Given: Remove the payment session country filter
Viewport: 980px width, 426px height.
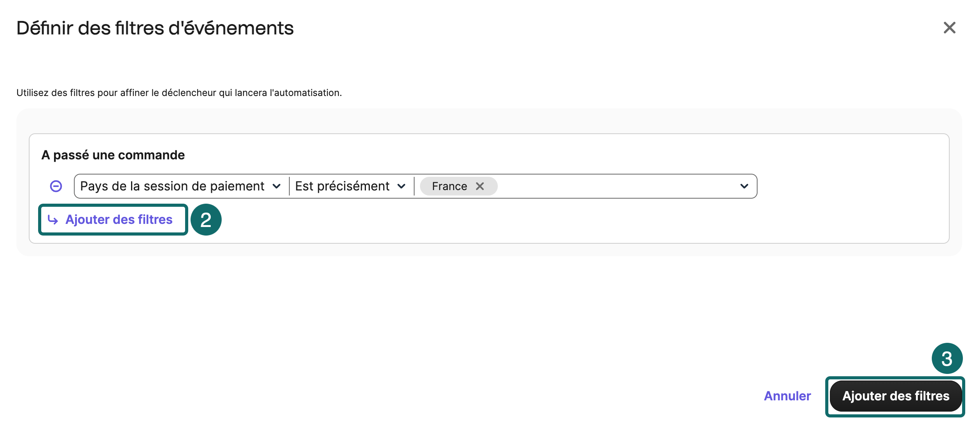Looking at the screenshot, I should click(56, 186).
